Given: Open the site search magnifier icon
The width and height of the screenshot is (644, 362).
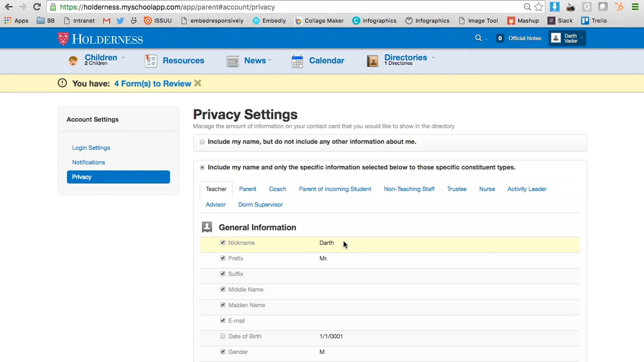Looking at the screenshot, I should point(478,38).
